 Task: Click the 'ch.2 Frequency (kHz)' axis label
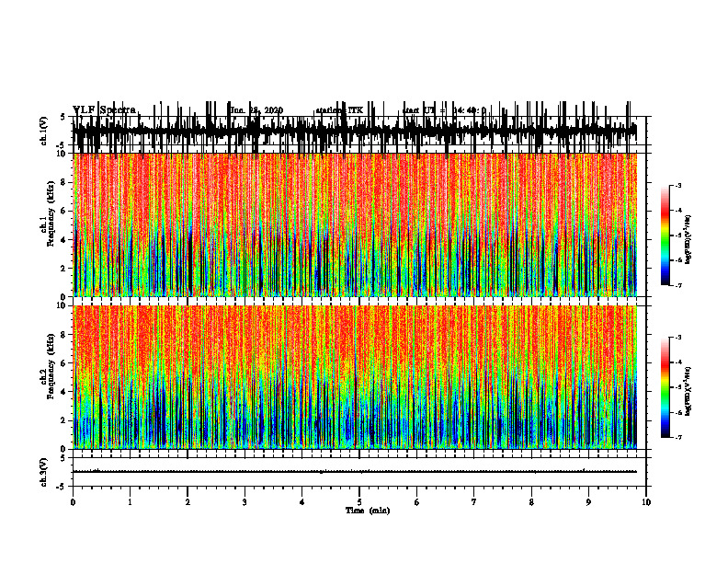[x=48, y=367]
